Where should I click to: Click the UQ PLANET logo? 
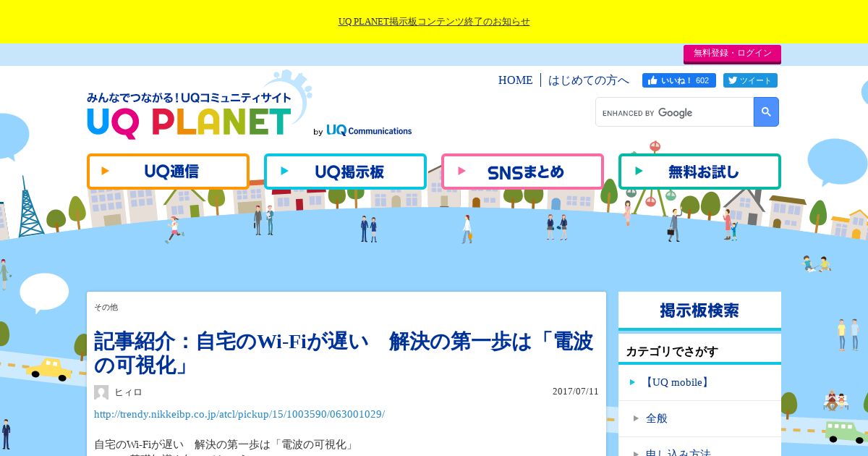[x=190, y=115]
